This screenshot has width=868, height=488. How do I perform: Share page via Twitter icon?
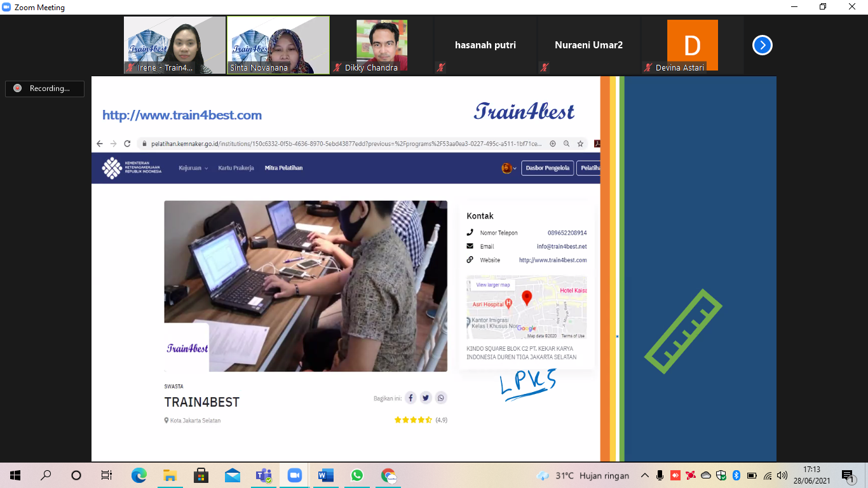click(426, 398)
